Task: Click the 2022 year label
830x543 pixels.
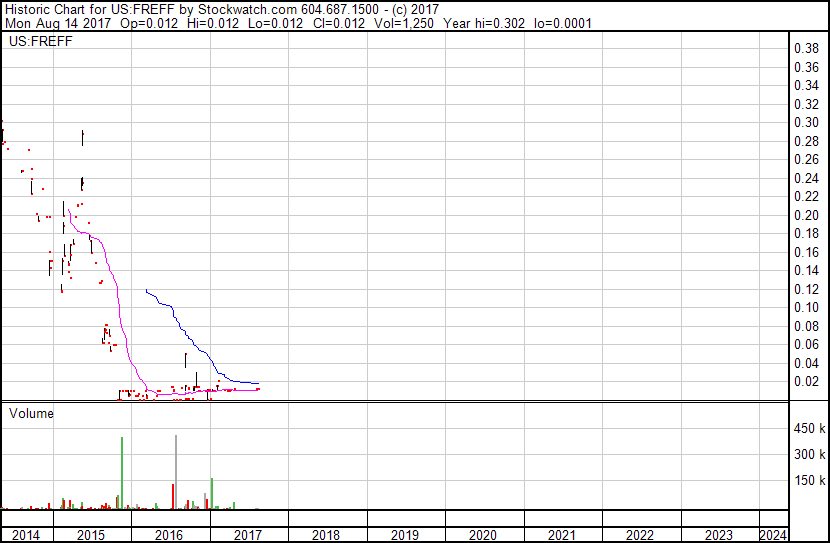Action: pos(640,535)
